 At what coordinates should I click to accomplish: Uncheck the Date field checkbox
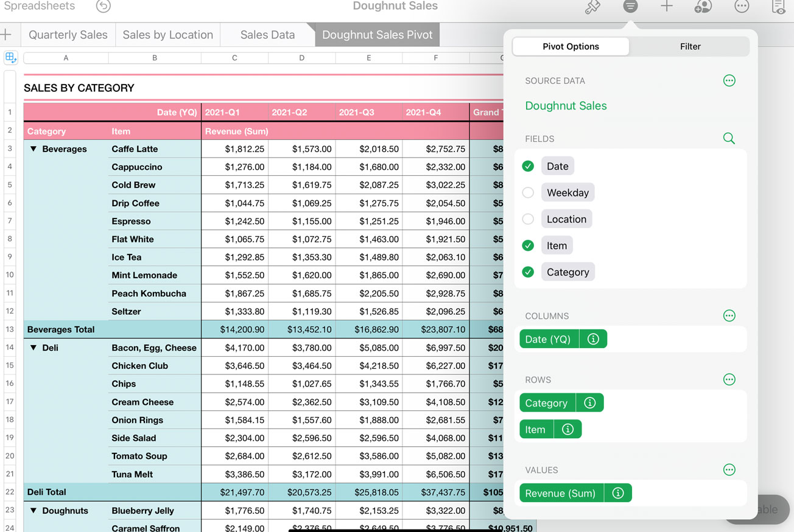[528, 166]
